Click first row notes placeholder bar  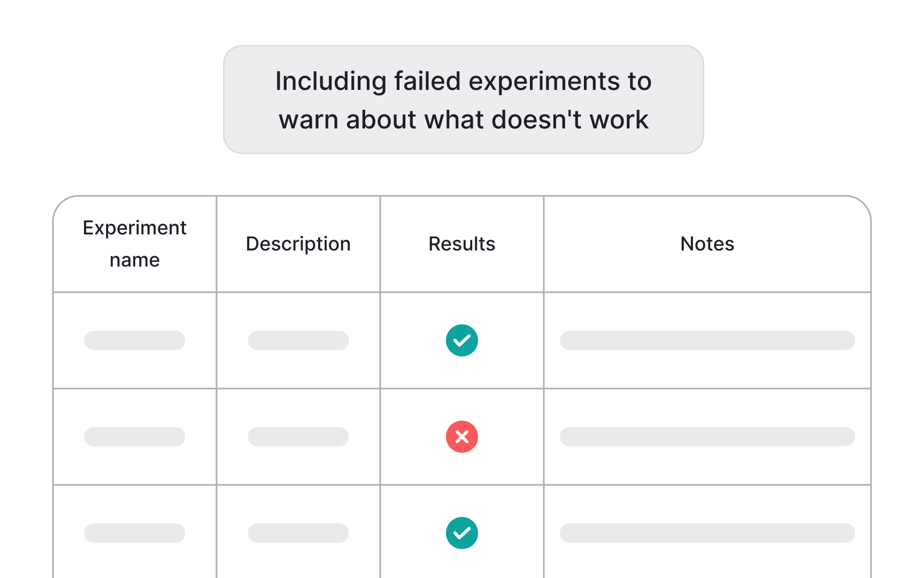point(707,340)
